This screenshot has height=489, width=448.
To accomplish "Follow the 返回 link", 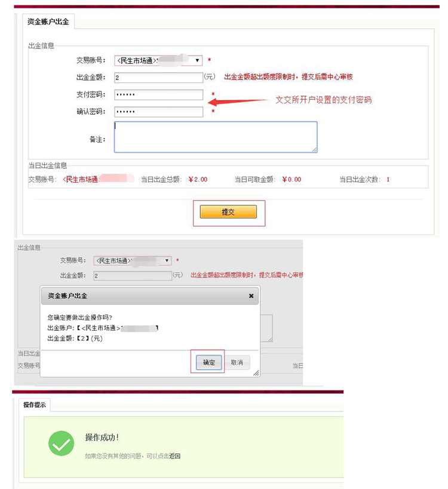I will [174, 456].
